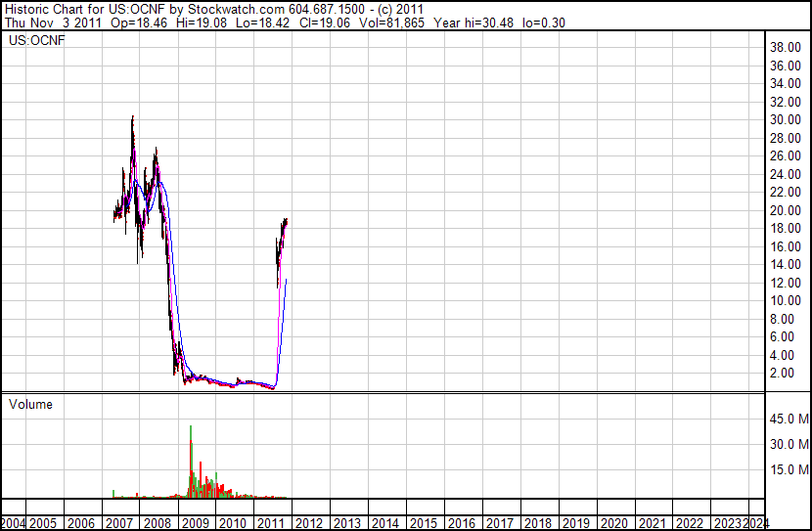Click the latest price candles in late 2011
This screenshot has width=812, height=531.
(x=284, y=224)
